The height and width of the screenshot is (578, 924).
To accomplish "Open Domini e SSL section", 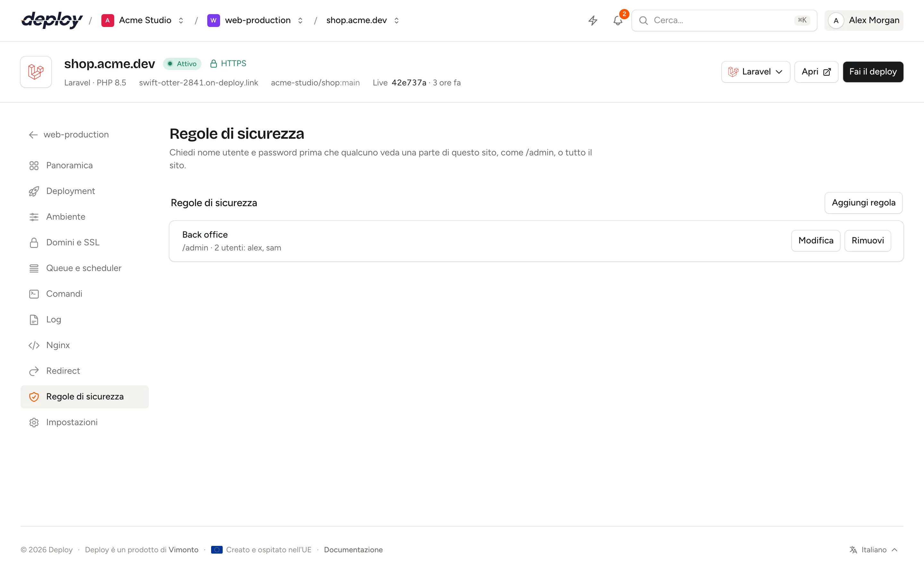I will tap(84, 242).
